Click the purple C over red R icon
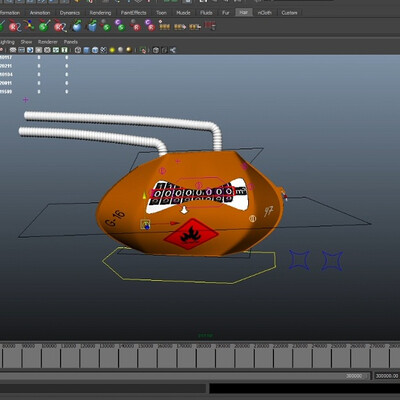This screenshot has height=400, width=400. 150,26
